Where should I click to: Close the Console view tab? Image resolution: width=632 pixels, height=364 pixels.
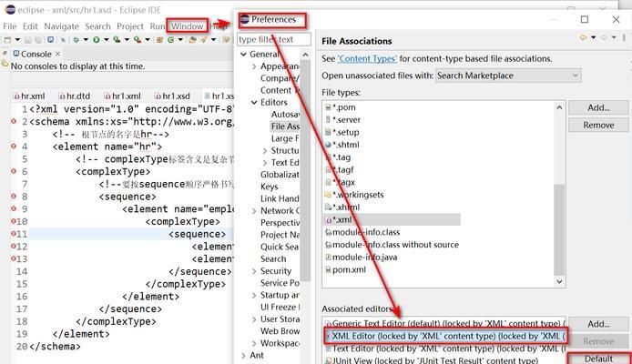58,54
